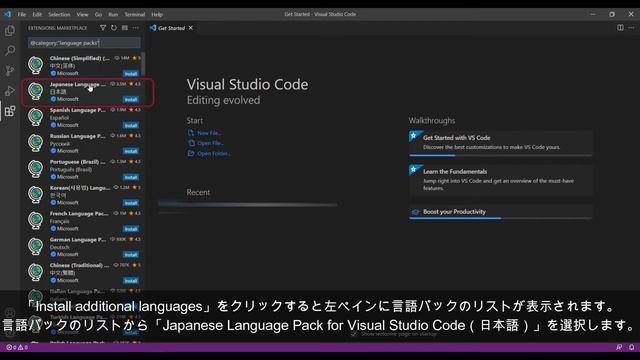
Task: Install the Japanese Language Pack
Action: 131,100
